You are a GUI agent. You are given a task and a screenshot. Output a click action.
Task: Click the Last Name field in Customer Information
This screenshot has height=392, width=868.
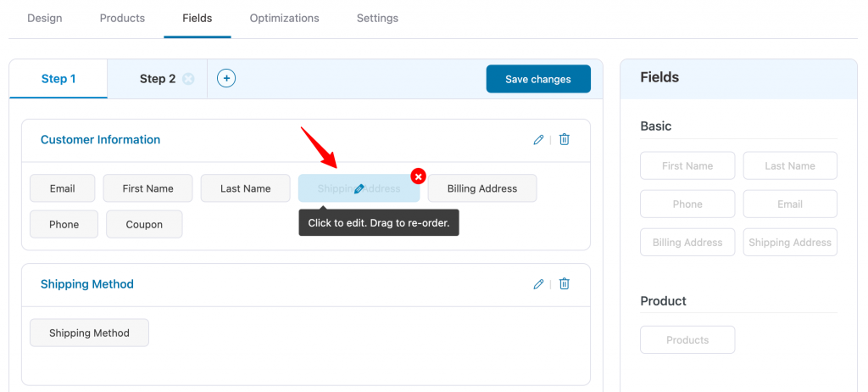tap(245, 188)
